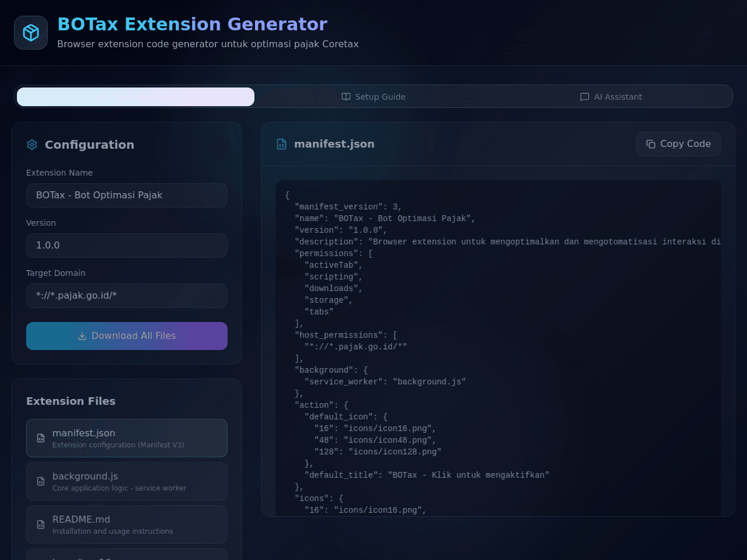Viewport: 747px width, 560px height.
Task: Click the "storage" permission line
Action: click(329, 300)
